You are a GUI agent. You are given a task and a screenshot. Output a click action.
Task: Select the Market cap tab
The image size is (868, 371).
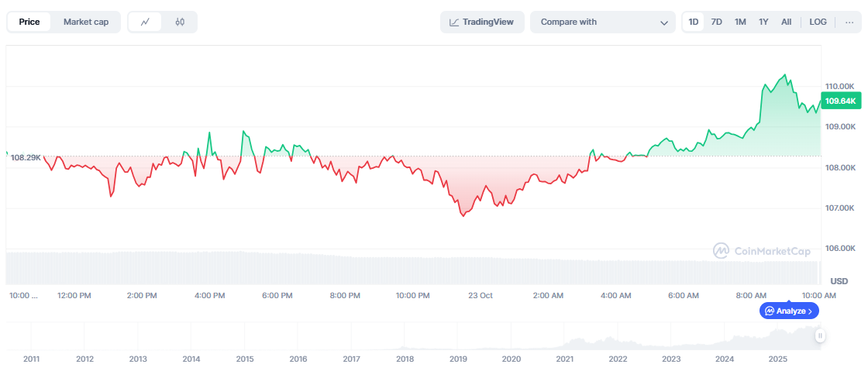(86, 22)
